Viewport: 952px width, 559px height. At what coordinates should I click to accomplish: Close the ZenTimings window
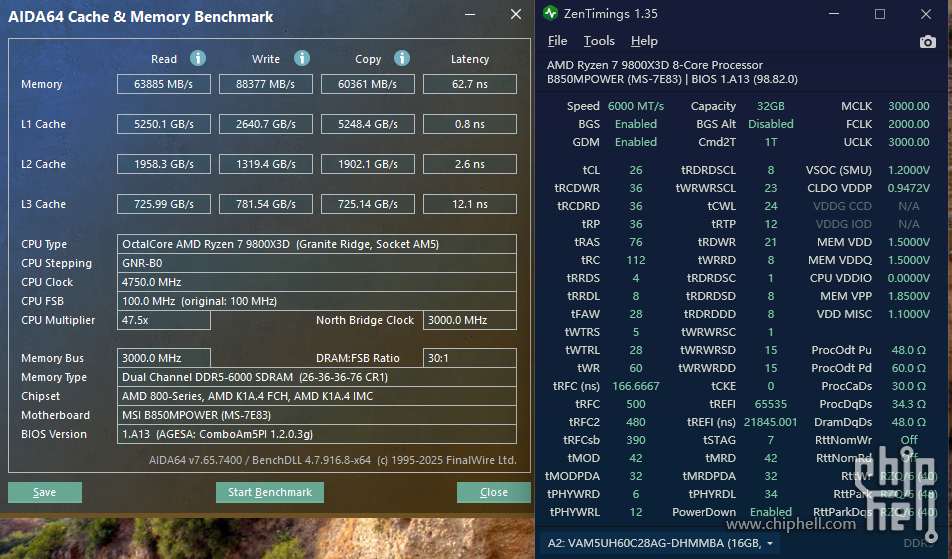[926, 14]
